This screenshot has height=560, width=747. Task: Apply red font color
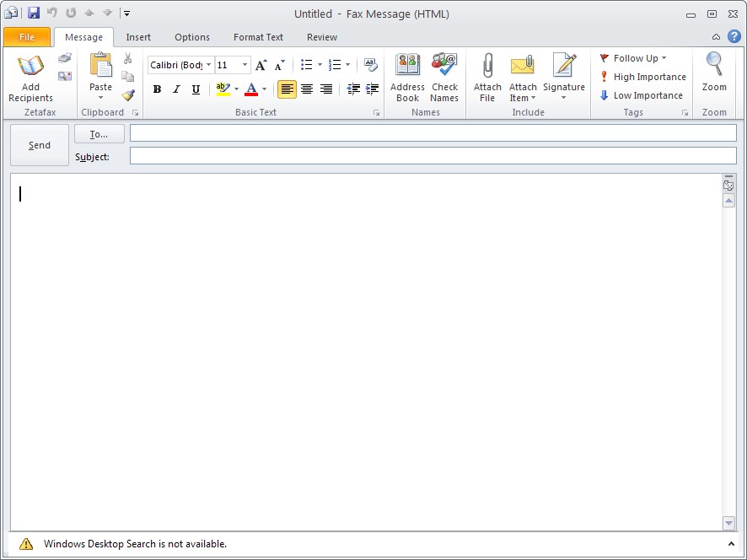pyautogui.click(x=251, y=89)
